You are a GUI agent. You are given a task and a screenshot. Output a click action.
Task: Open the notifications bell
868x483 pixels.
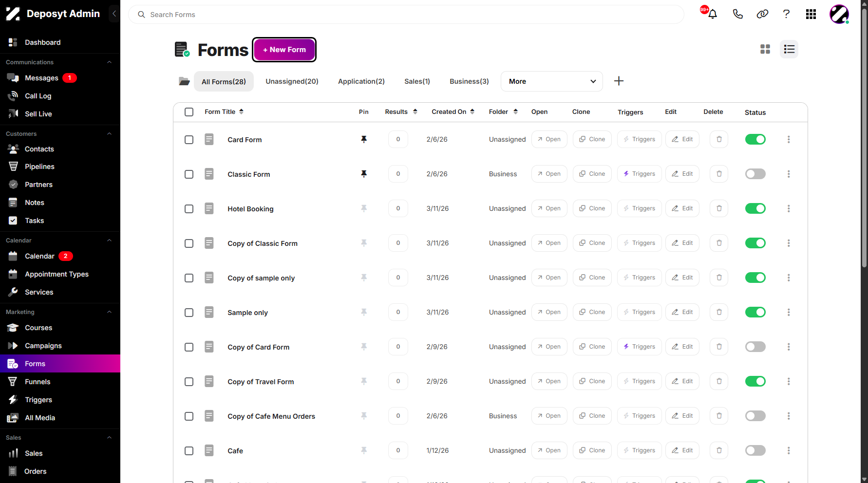(712, 14)
